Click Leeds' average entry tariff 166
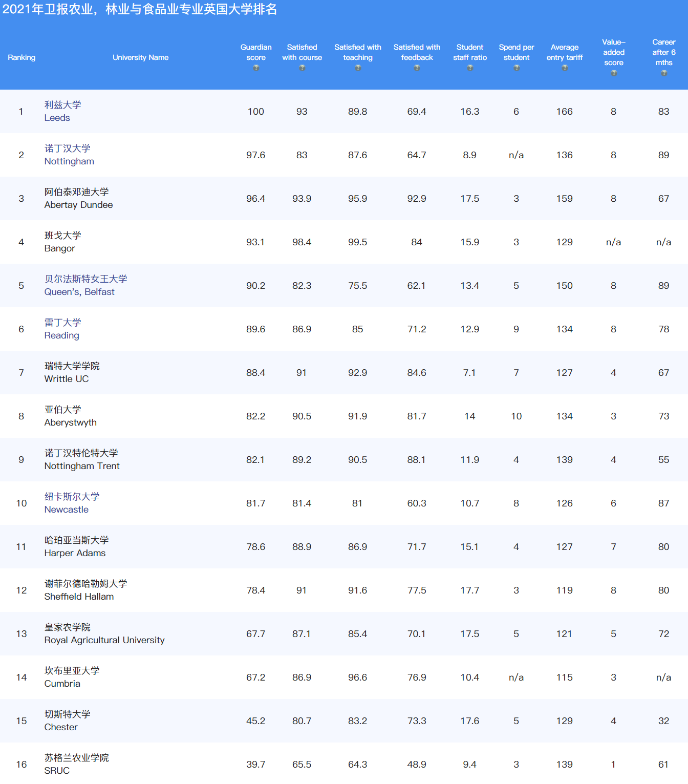This screenshot has height=784, width=688. pyautogui.click(x=565, y=112)
